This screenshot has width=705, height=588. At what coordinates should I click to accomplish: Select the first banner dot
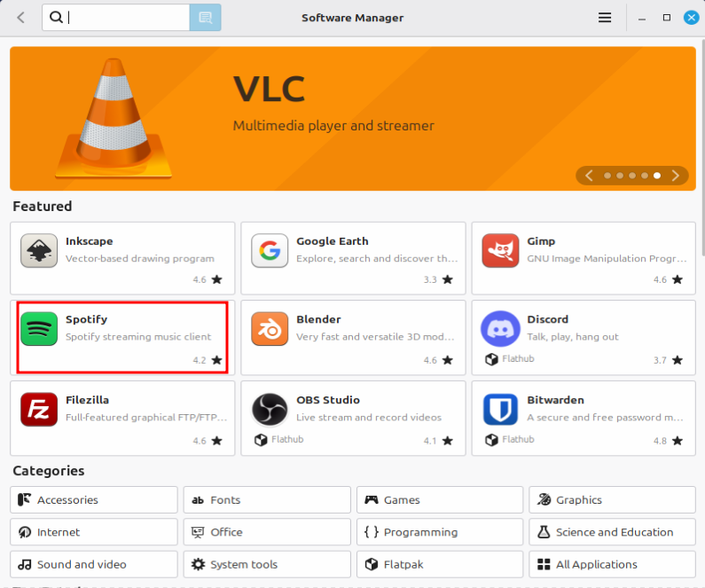coord(607,176)
